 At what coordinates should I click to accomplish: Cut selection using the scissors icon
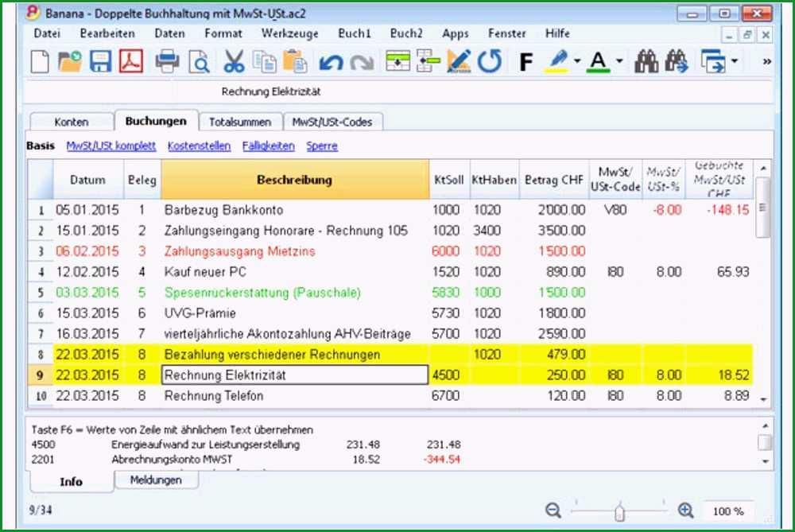pos(234,61)
